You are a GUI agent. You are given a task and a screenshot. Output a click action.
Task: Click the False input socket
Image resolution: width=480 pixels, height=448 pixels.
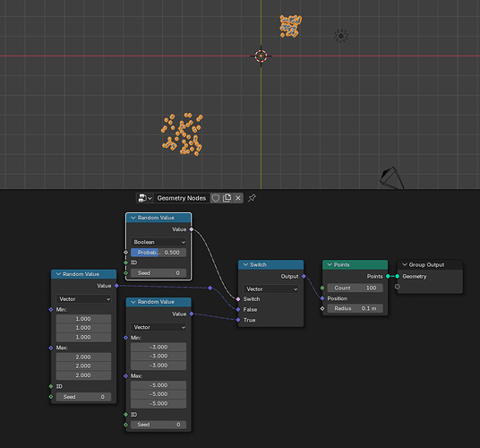(238, 310)
